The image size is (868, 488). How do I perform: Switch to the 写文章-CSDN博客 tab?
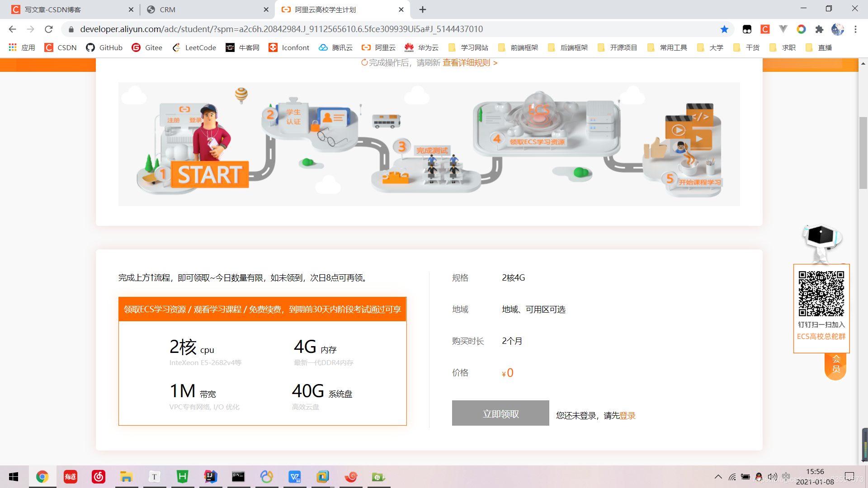[68, 9]
